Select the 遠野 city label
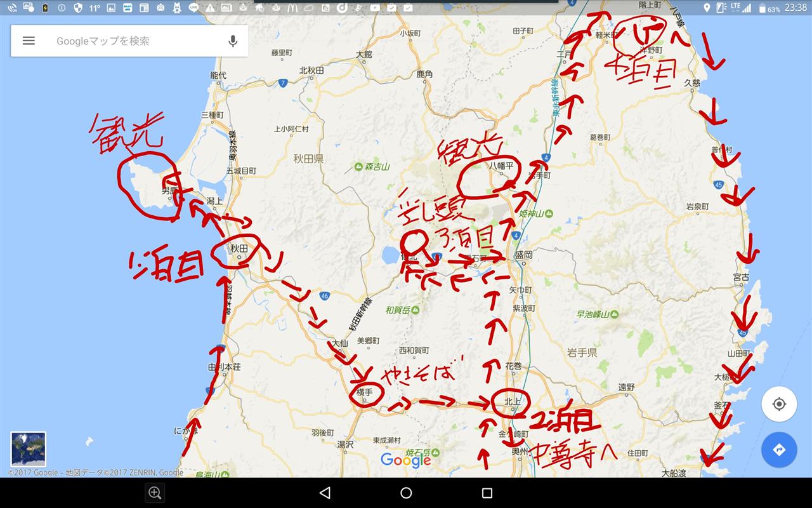This screenshot has width=812, height=508. pyautogui.click(x=627, y=387)
